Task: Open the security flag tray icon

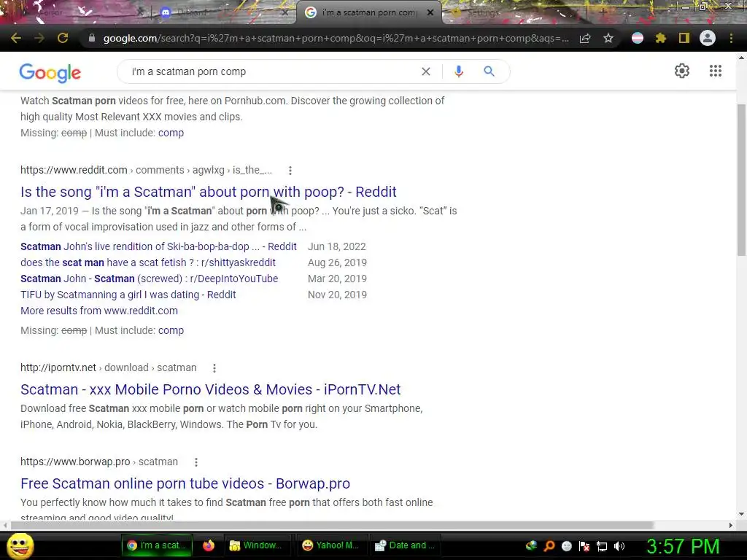Action: 584,546
